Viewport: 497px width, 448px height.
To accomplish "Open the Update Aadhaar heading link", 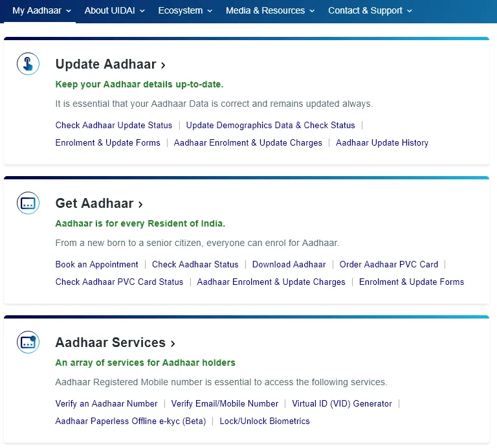I will [106, 64].
